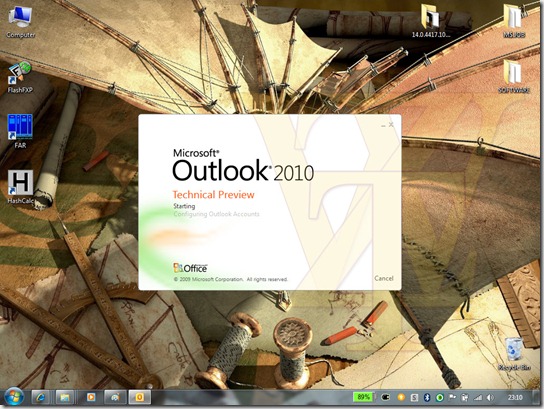Image resolution: width=544 pixels, height=409 pixels.
Task: Open the Bluetooth tray icon
Action: 427,398
